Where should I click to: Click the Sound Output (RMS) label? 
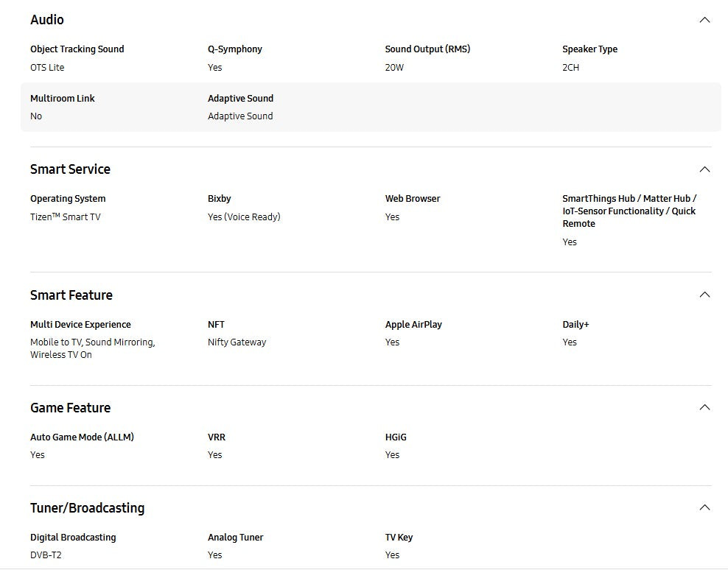tap(427, 49)
